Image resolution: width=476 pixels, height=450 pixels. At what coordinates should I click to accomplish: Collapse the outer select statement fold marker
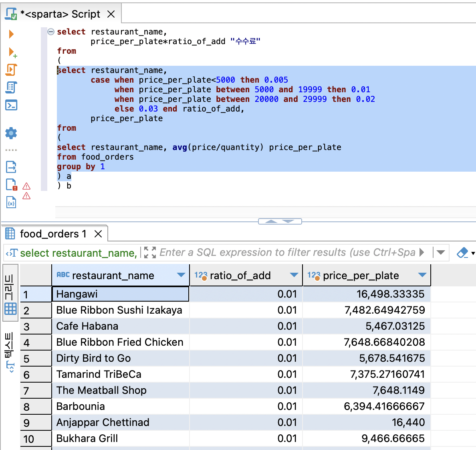tap(51, 32)
